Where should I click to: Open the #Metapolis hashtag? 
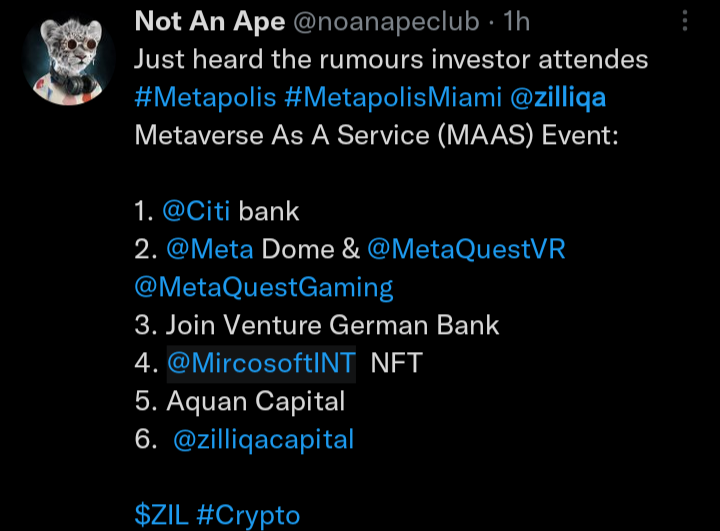205,97
